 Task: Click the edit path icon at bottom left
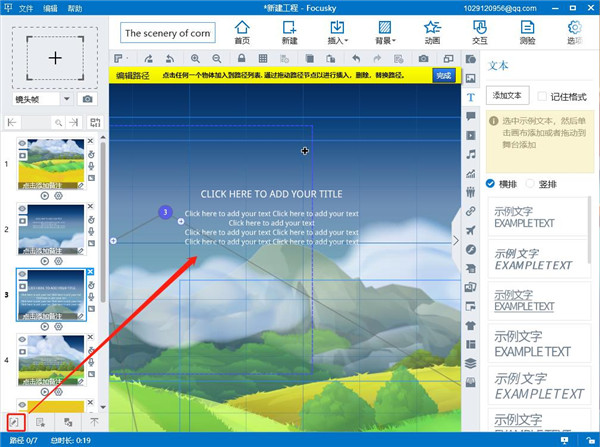(x=15, y=423)
